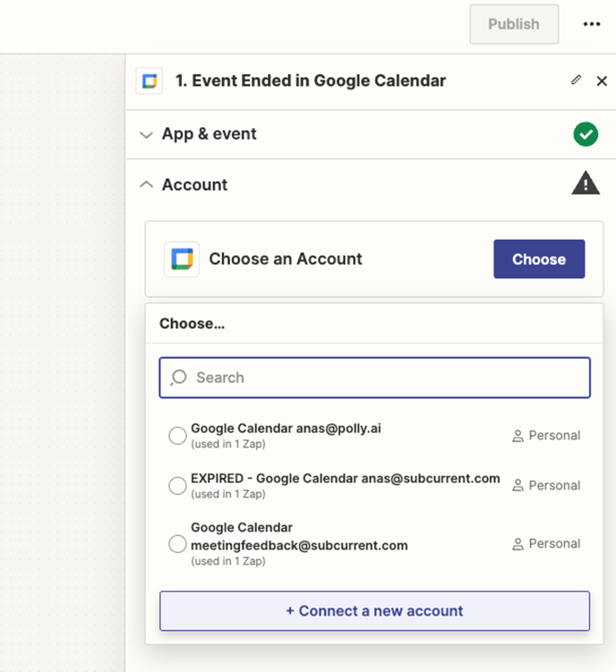The height and width of the screenshot is (672, 616).
Task: Click the Google Calendar icon beside Choose an Account
Action: pyautogui.click(x=182, y=259)
